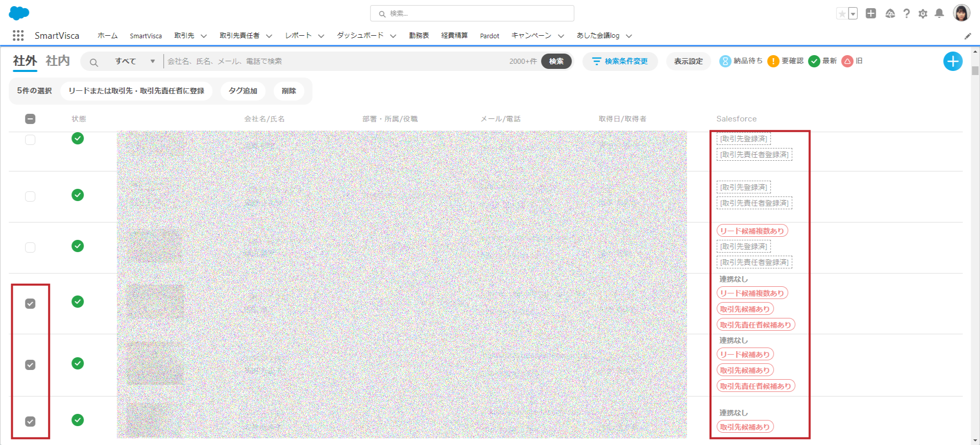This screenshot has height=445, width=980.
Task: Click the filter icon in 検索条件変更
Action: (596, 61)
